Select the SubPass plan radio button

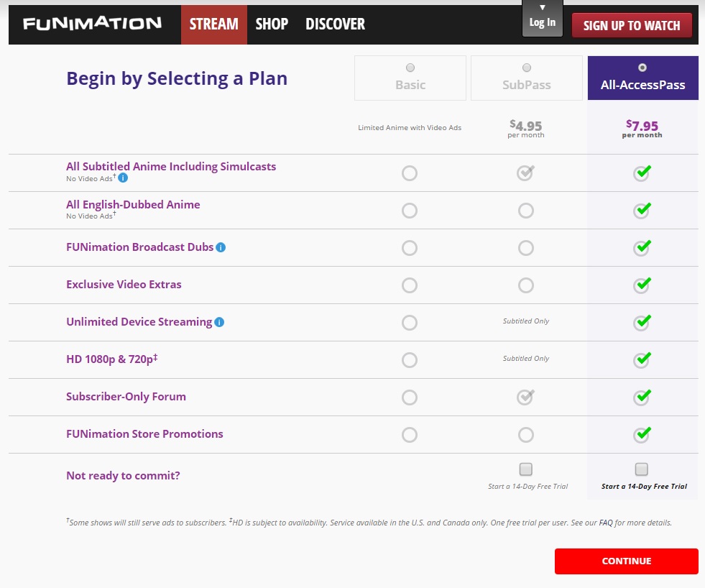(x=527, y=68)
